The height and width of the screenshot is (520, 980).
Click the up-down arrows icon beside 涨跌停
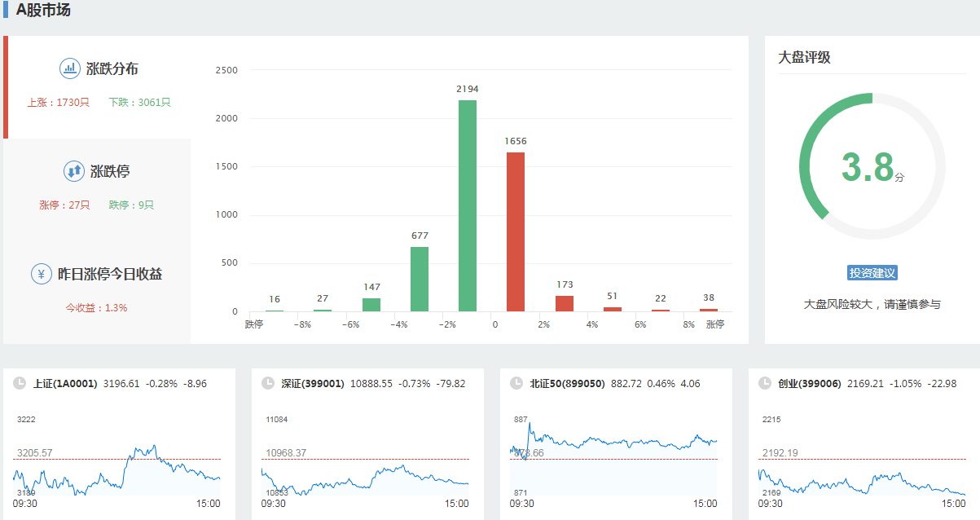point(74,171)
